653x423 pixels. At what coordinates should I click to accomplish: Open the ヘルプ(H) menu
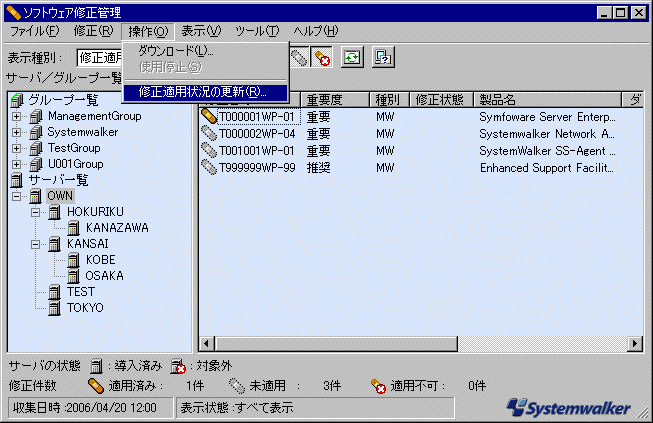click(316, 31)
